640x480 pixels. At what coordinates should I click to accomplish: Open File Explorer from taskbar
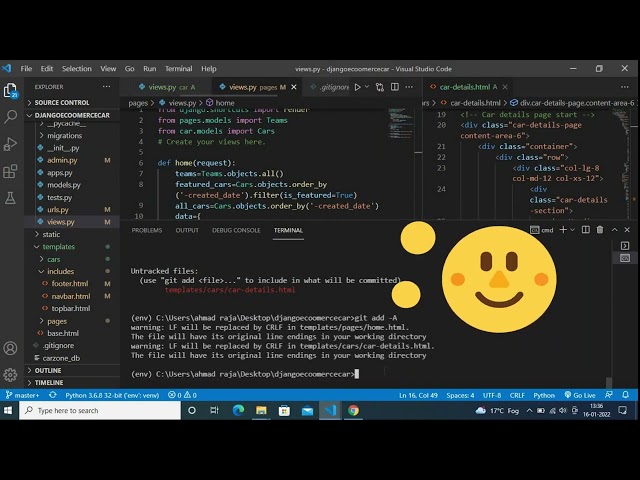point(261,410)
